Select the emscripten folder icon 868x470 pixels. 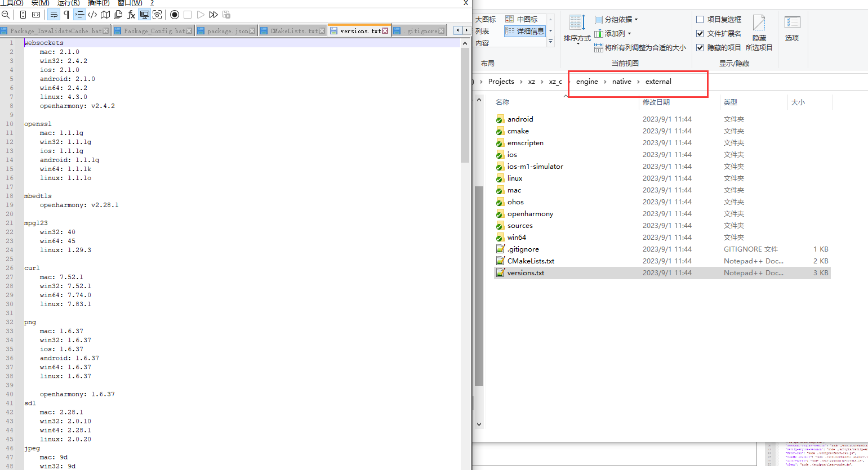[500, 143]
